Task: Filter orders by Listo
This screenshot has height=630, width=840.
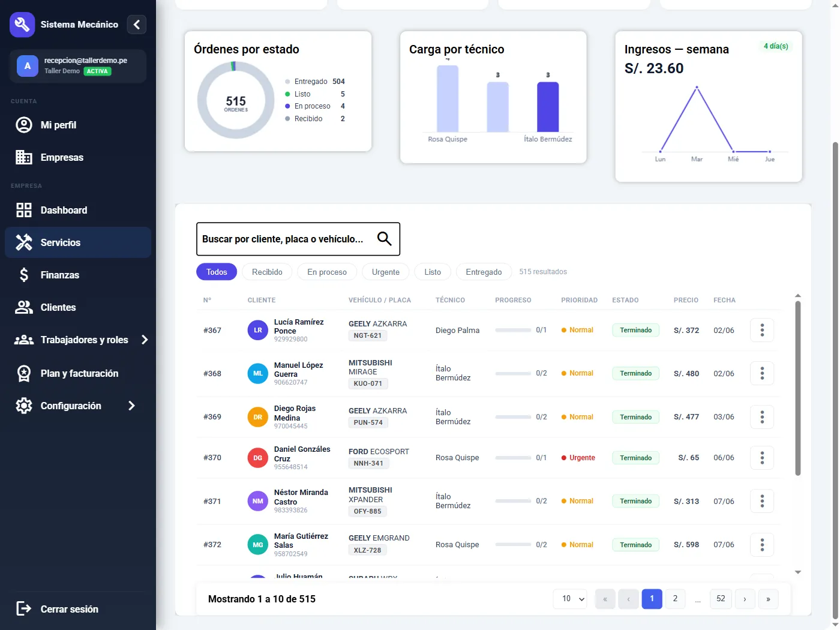Action: click(433, 272)
